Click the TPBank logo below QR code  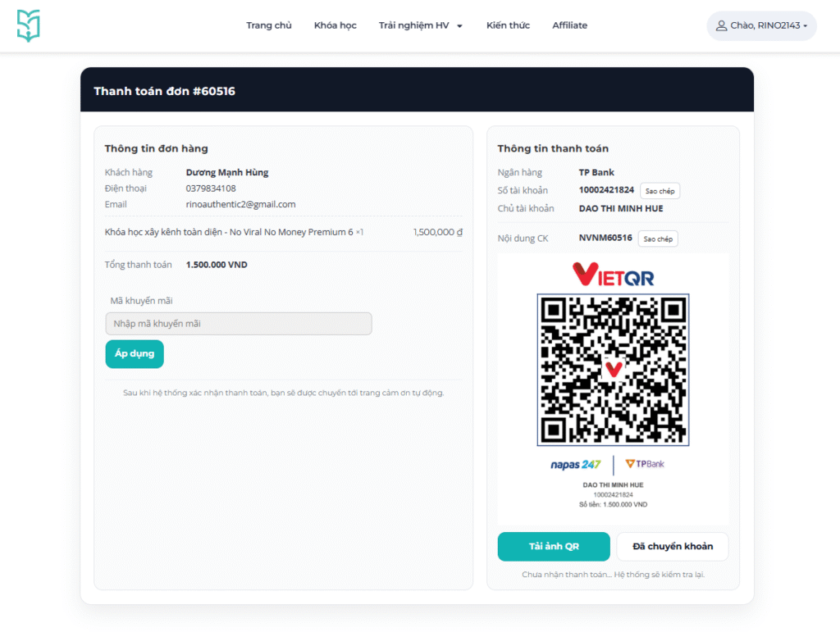[645, 464]
